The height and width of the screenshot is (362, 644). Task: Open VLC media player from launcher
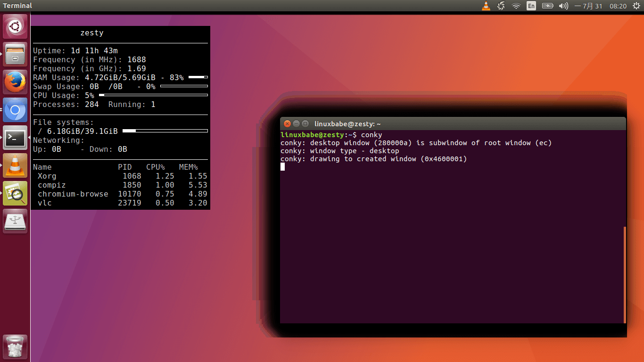point(15,165)
